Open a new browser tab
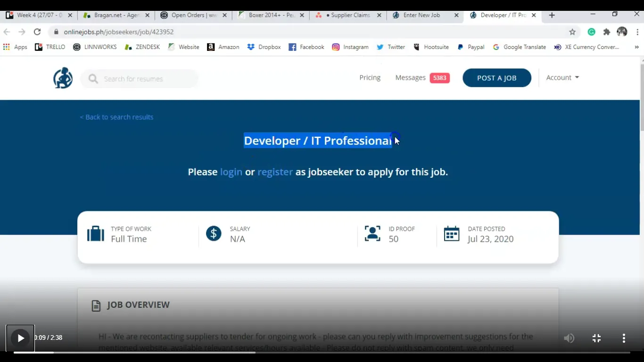 (552, 15)
